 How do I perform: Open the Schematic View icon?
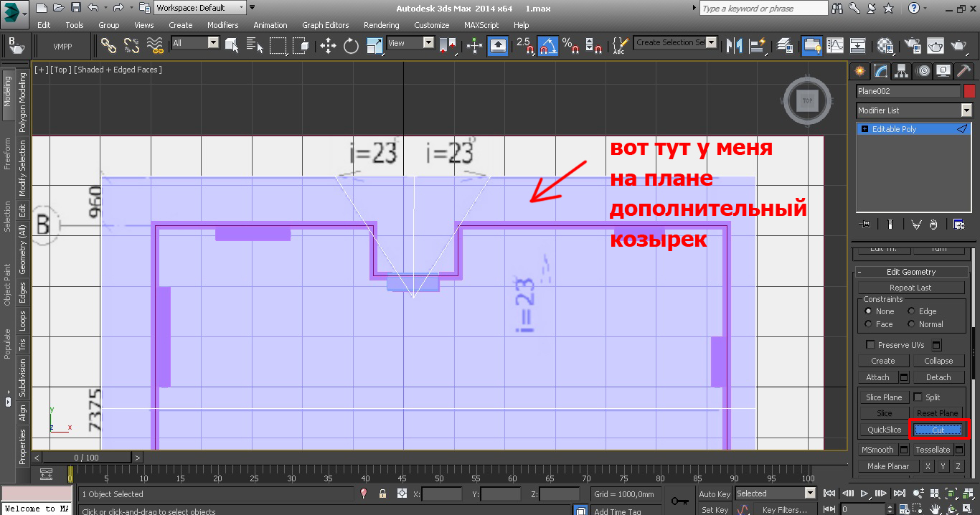(858, 46)
